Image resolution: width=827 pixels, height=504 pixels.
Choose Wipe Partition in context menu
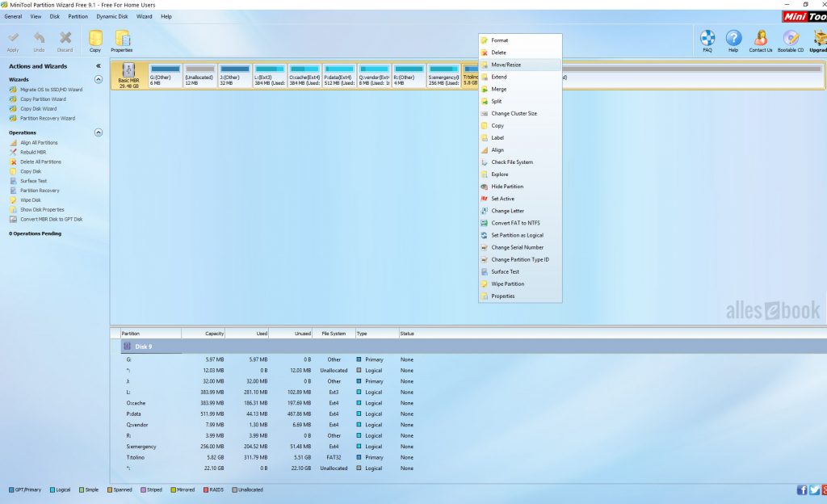tap(520, 283)
